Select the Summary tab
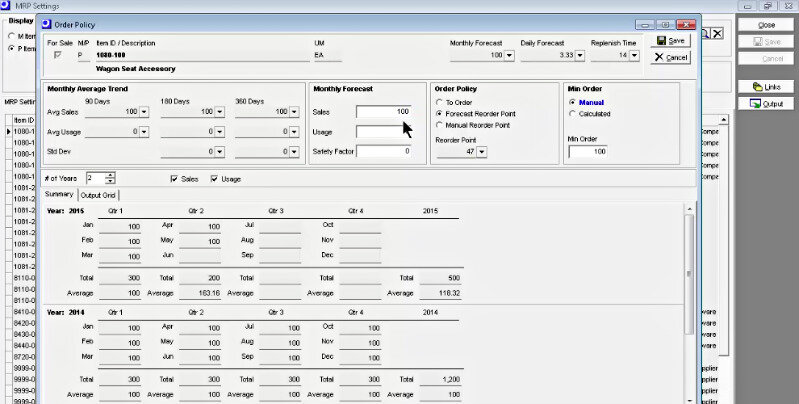Image resolution: width=799 pixels, height=404 pixels. point(59,195)
